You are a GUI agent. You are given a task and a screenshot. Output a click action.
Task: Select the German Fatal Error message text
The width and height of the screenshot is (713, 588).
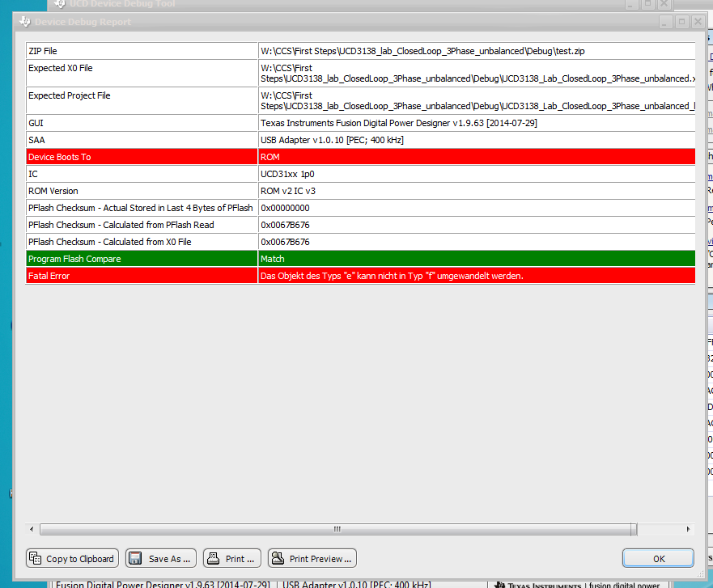(392, 276)
